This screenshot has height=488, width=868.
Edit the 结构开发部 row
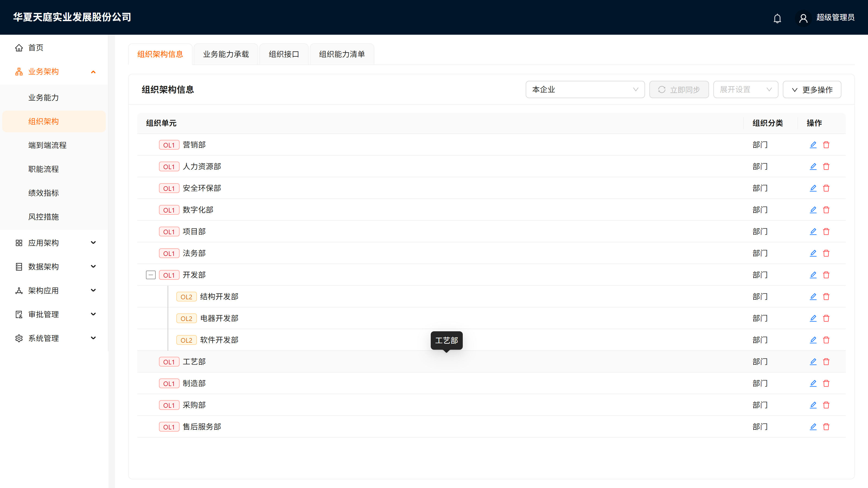tap(813, 296)
